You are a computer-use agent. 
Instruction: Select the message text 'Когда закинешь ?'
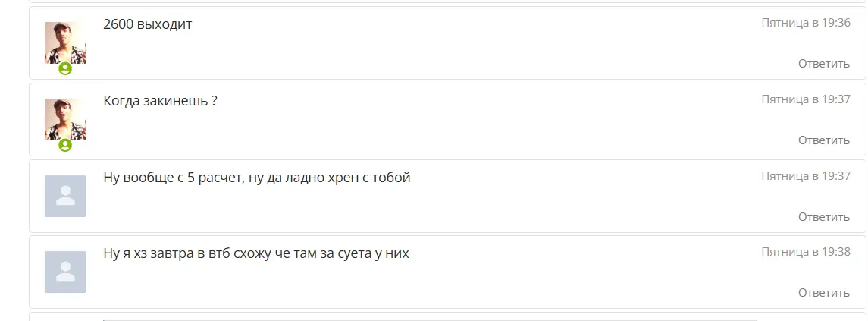point(160,102)
